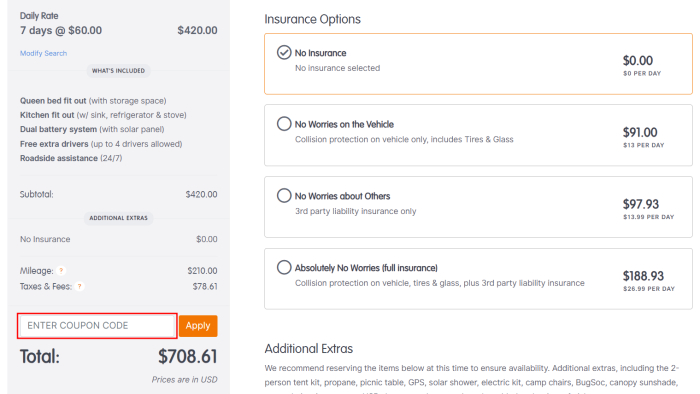Screen dimensions: 700x394
Task: Select the No Insurance radio button
Action: 284,53
